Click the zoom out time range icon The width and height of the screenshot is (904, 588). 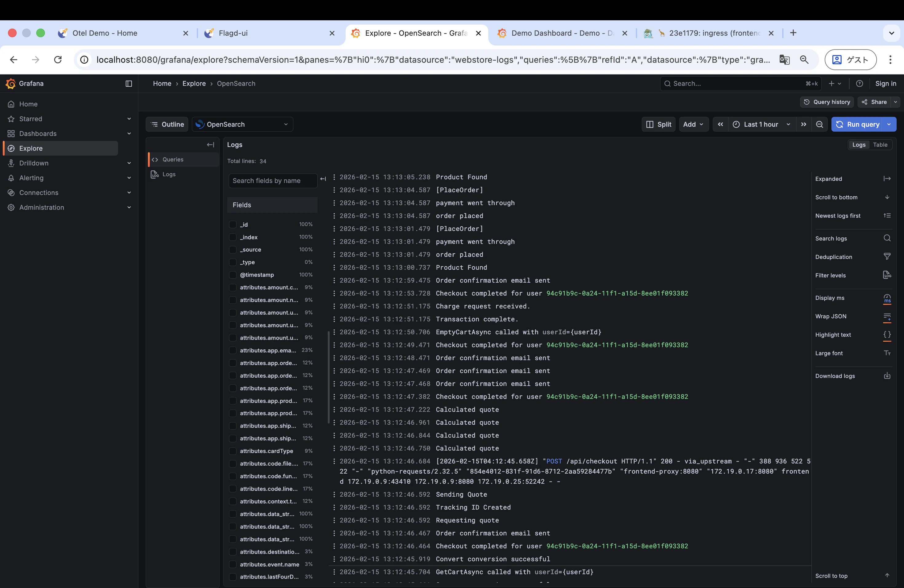tap(819, 124)
